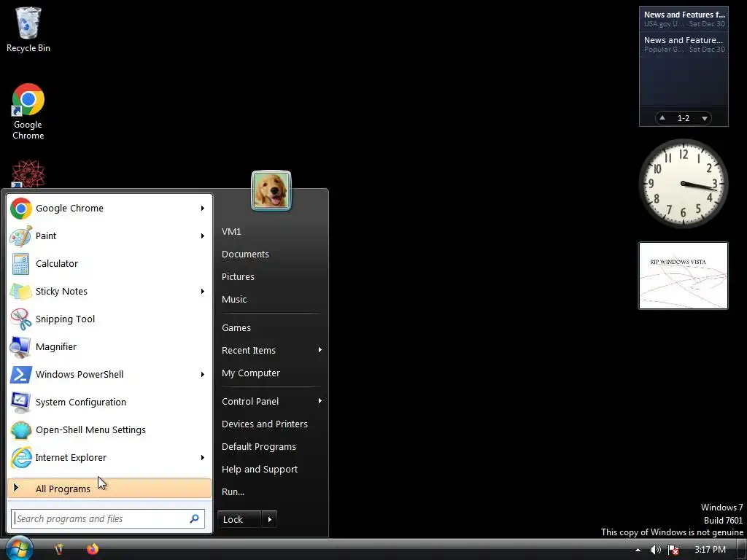Screen dimensions: 747x560
Task: Expand the Recent Items submenu arrow
Action: [320, 350]
